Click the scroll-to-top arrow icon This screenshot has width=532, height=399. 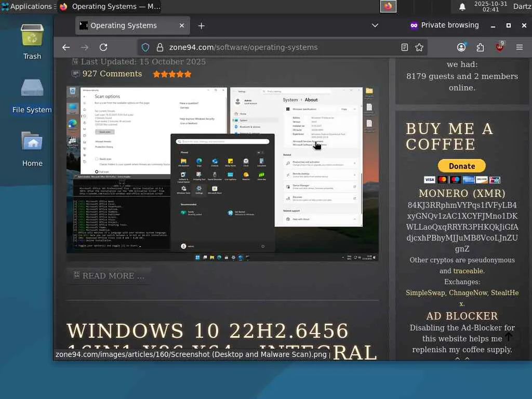[508, 336]
